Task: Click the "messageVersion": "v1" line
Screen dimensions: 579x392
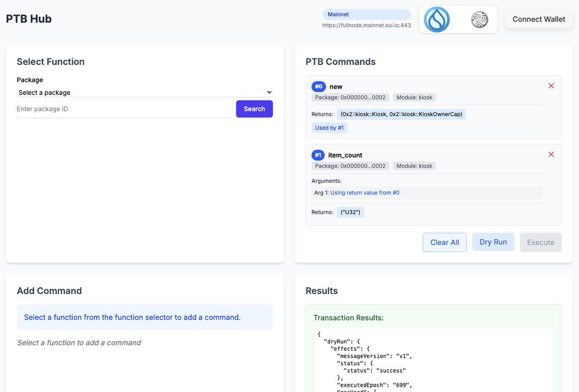Action: tap(374, 356)
